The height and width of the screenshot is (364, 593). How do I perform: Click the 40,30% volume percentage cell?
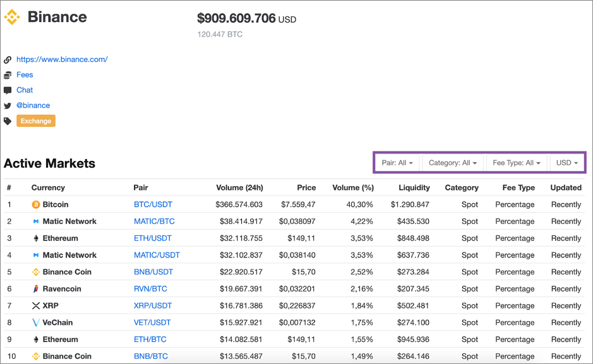(360, 204)
